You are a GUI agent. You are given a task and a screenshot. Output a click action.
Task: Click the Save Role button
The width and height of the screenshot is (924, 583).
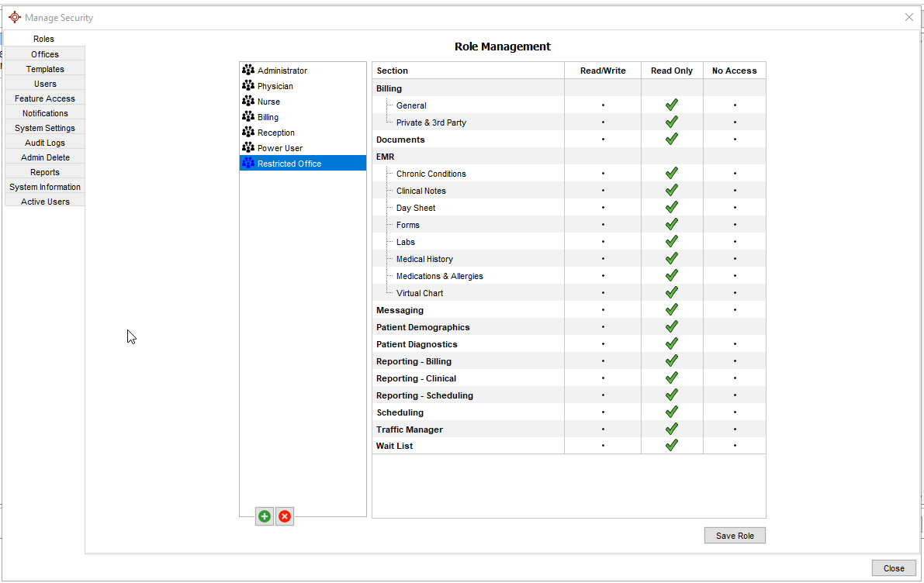pyautogui.click(x=734, y=536)
